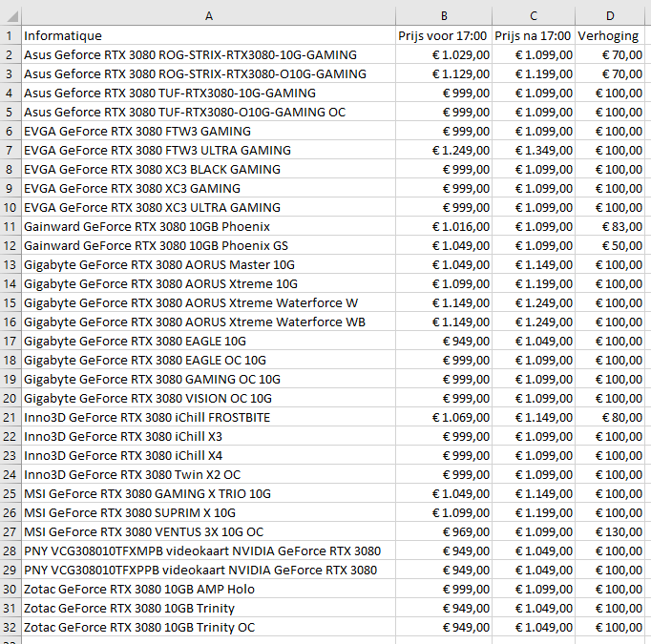Click € 1.069,00 price in row 21
This screenshot has width=651, height=644.
coord(444,418)
